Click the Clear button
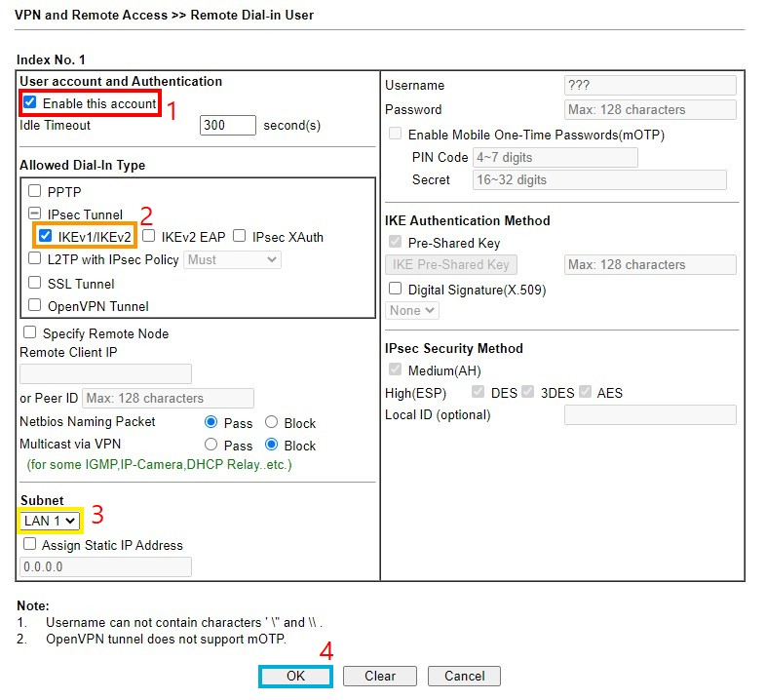The height and width of the screenshot is (700, 766). (379, 676)
